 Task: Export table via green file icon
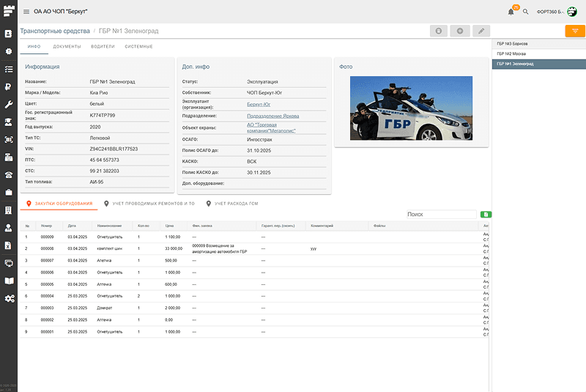(486, 215)
